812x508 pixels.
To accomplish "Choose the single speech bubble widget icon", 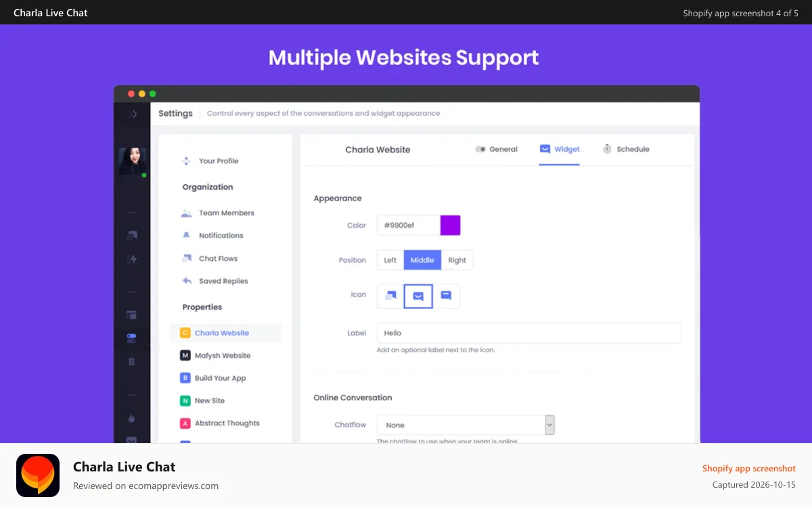I will coord(446,295).
